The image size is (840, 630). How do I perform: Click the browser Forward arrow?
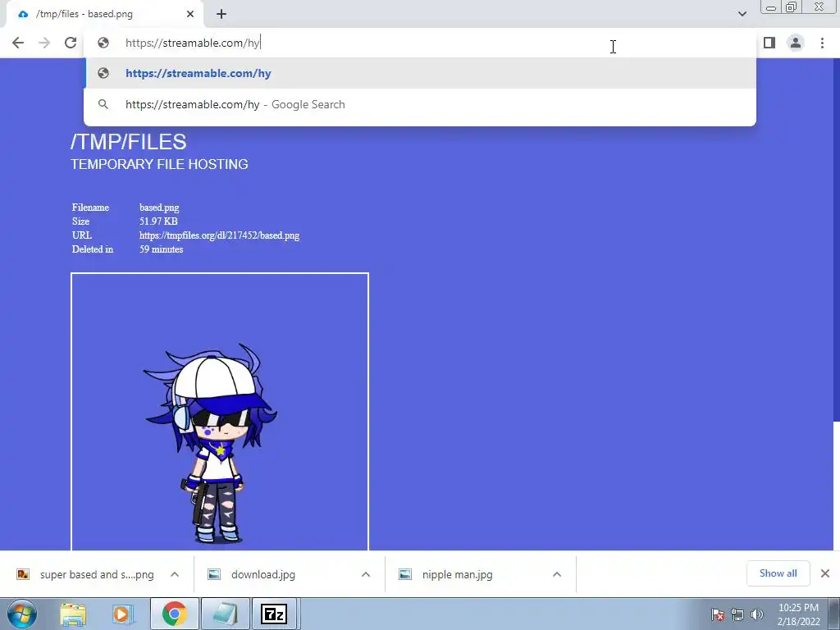point(44,43)
